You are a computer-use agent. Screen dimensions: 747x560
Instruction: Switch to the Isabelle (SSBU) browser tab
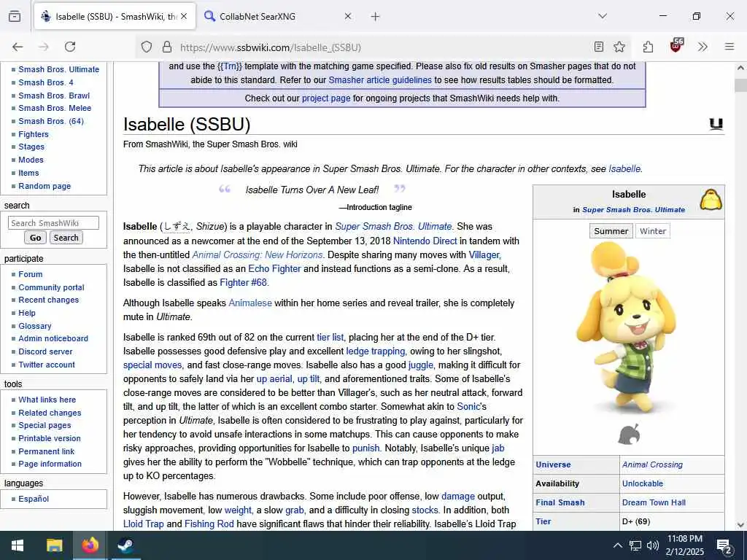[x=115, y=16]
